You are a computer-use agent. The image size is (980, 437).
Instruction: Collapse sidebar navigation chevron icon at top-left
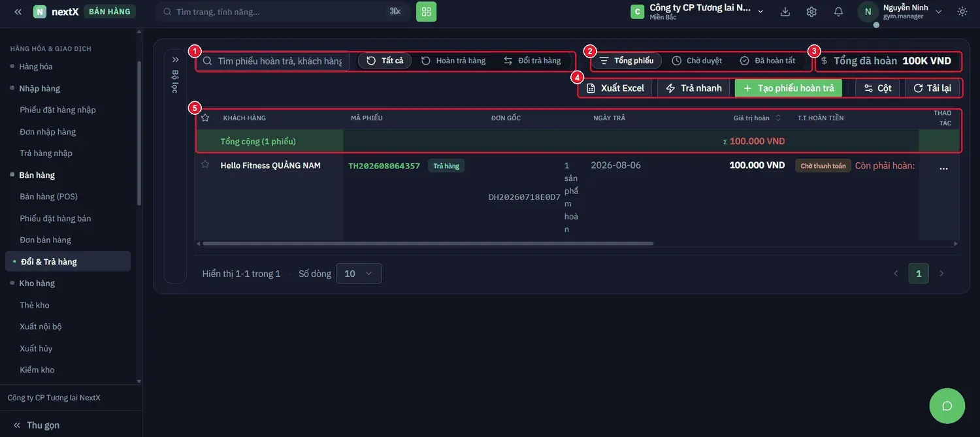18,12
